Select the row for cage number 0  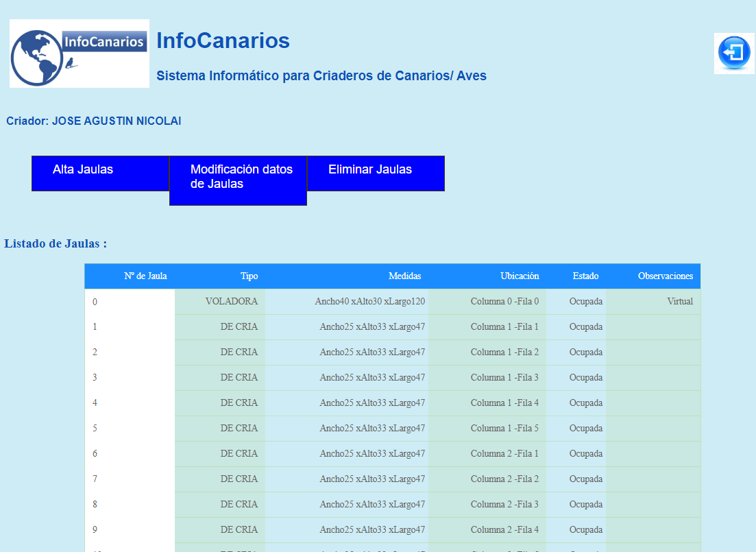pyautogui.click(x=95, y=302)
